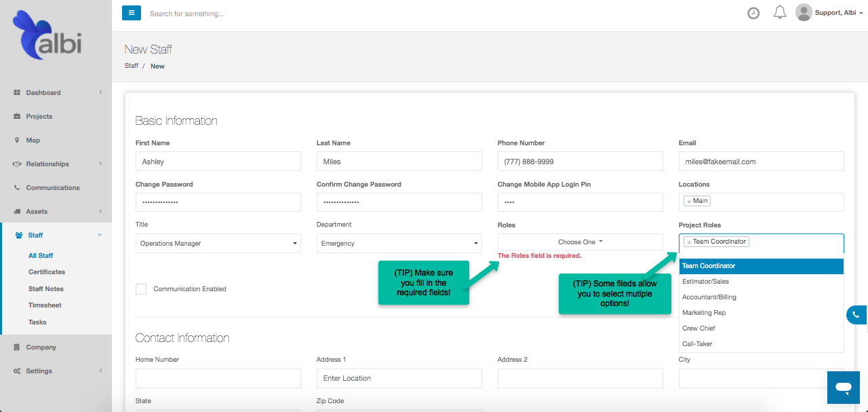
Task: Click the Confirm Change Password field
Action: 399,202
